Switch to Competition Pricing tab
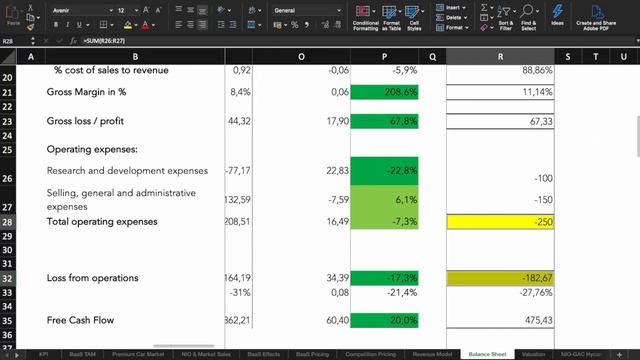 (371, 354)
